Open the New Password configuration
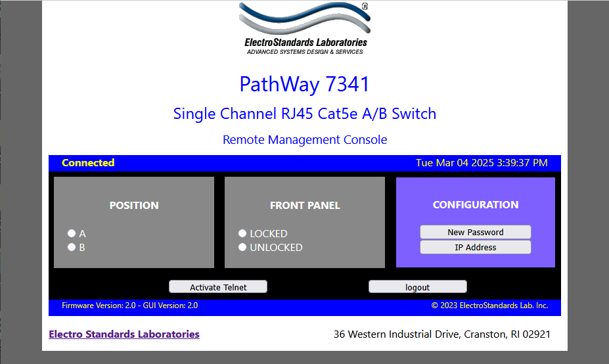 point(476,232)
